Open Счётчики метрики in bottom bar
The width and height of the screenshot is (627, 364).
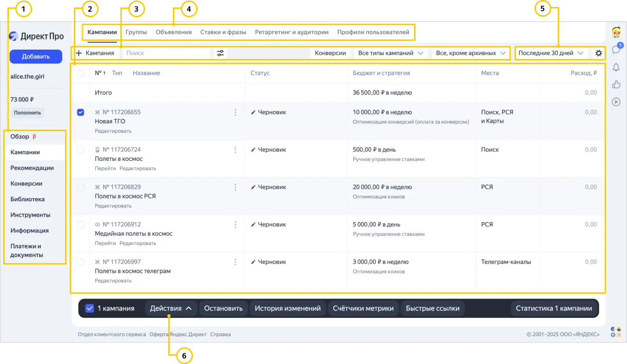(x=363, y=308)
